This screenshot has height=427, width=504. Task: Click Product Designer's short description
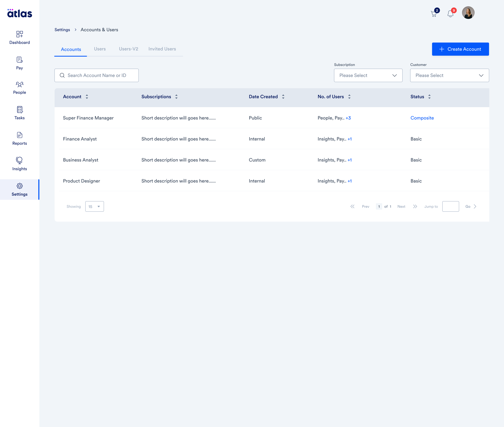point(178,181)
